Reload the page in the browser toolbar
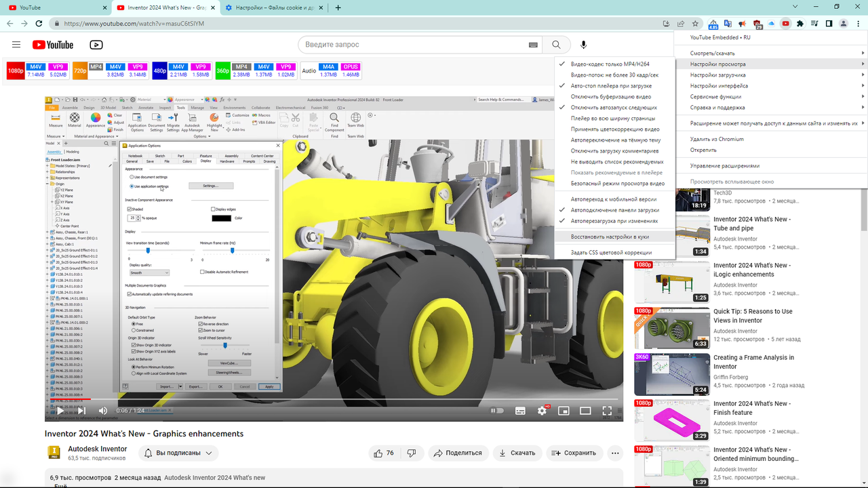 38,24
